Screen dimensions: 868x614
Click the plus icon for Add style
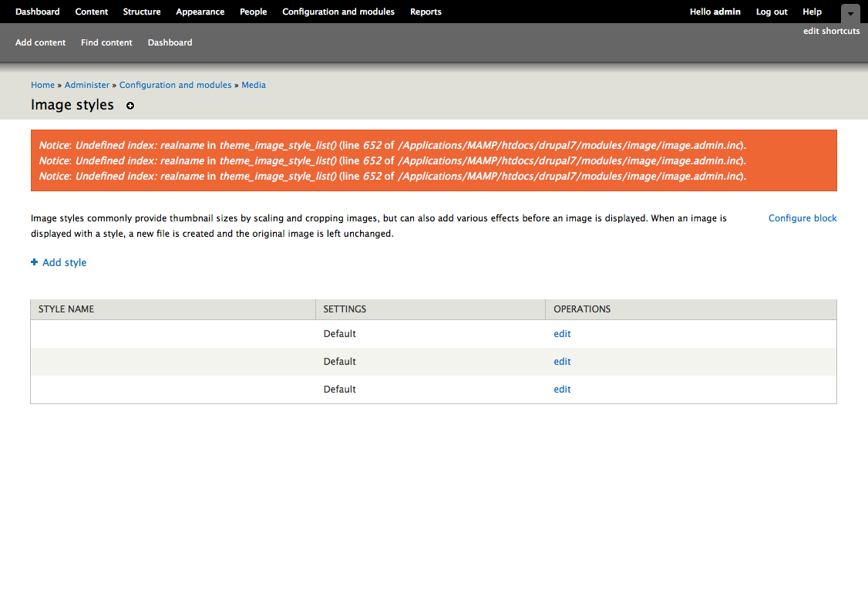click(34, 262)
